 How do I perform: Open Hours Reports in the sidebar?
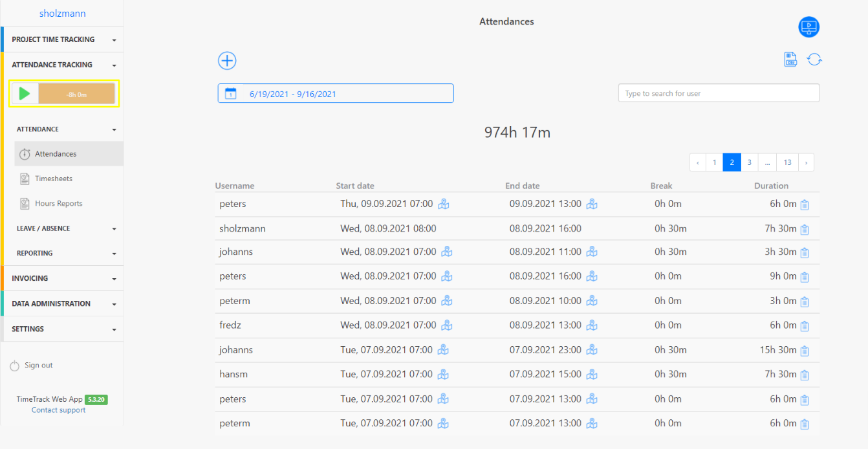coord(58,203)
